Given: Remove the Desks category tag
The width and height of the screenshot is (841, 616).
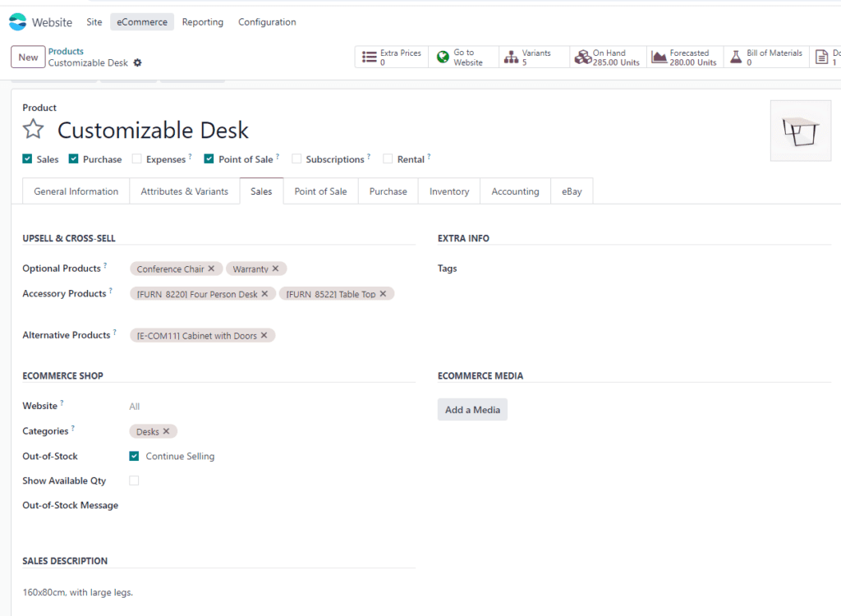Looking at the screenshot, I should click(166, 431).
